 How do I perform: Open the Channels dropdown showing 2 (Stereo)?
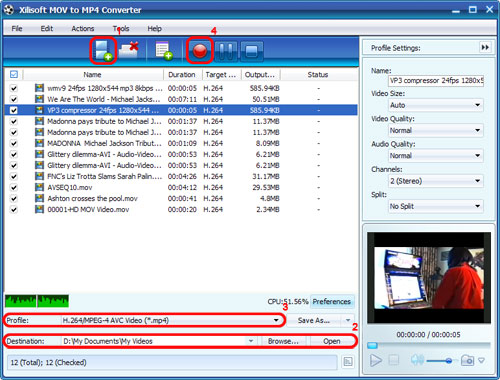coord(436,181)
